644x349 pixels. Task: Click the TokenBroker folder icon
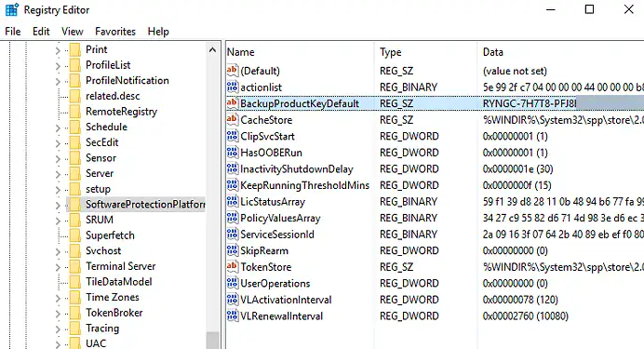pyautogui.click(x=75, y=313)
